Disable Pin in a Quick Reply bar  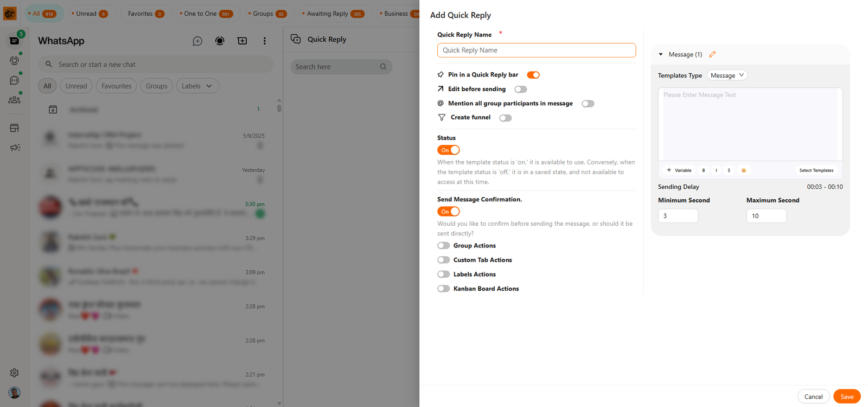click(533, 75)
